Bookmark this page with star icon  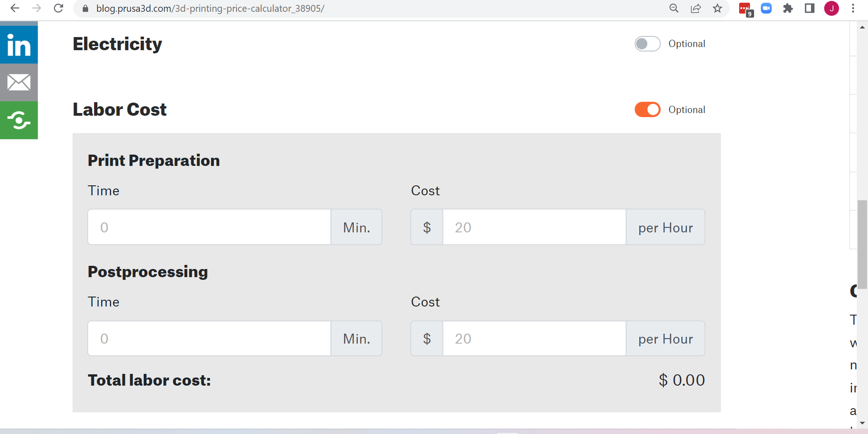pyautogui.click(x=717, y=8)
